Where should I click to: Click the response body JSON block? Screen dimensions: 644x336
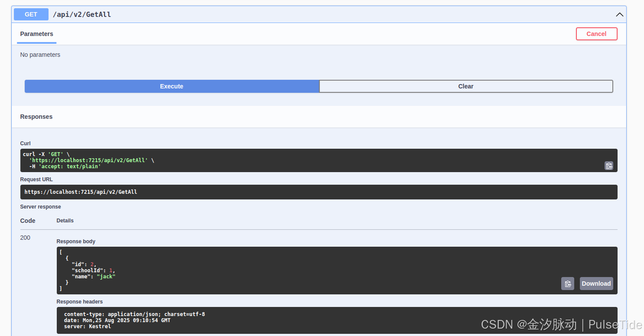point(337,271)
